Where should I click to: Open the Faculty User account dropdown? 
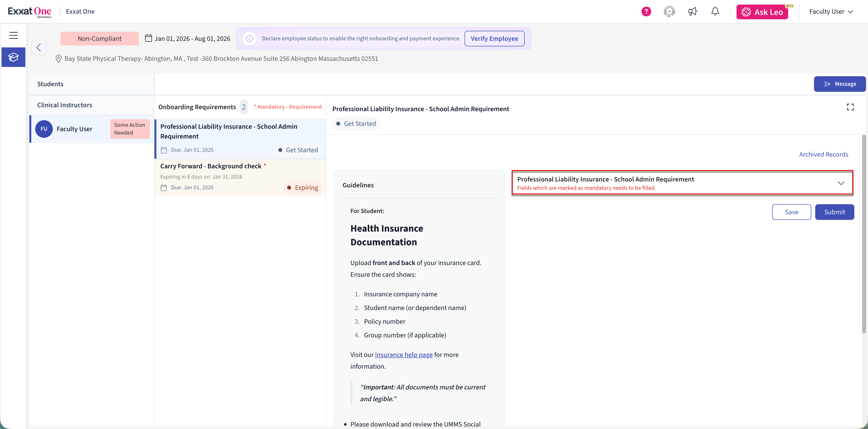(x=831, y=11)
